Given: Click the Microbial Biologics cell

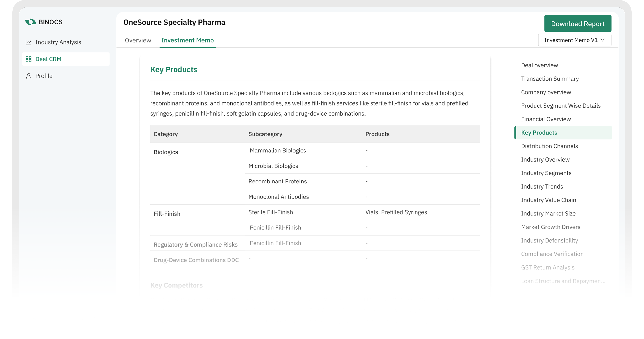Looking at the screenshot, I should coord(273,166).
